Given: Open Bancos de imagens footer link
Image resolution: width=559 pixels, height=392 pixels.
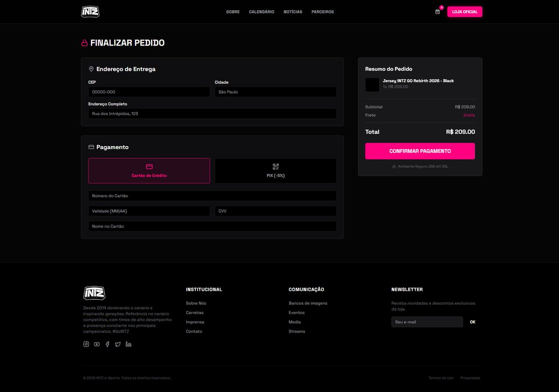Looking at the screenshot, I should (308, 303).
